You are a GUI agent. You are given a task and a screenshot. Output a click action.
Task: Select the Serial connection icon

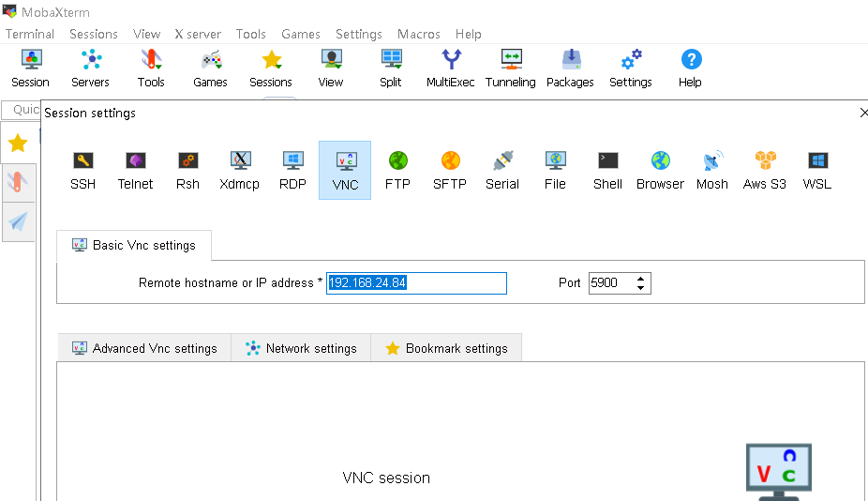tap(502, 170)
